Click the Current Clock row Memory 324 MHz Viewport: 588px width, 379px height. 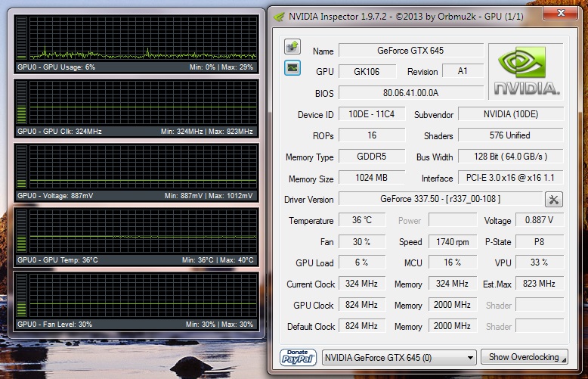[x=453, y=284]
